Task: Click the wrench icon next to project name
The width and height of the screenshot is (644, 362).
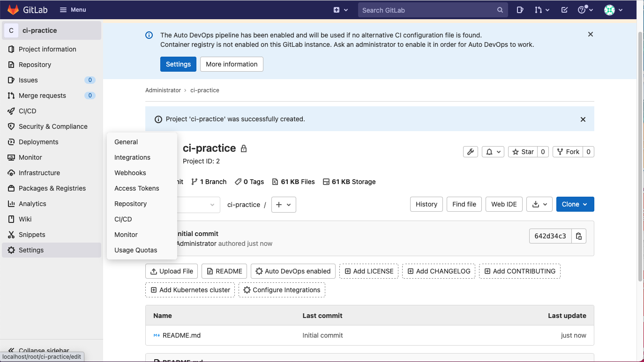Action: 470,151
